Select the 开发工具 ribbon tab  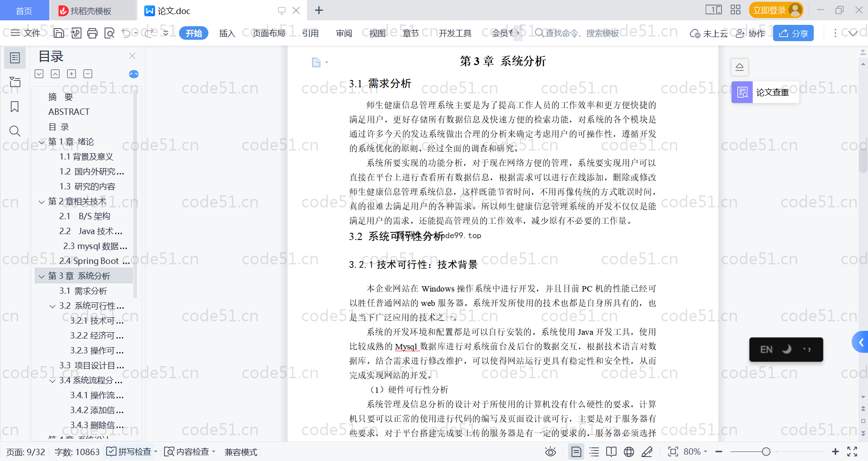(x=455, y=33)
